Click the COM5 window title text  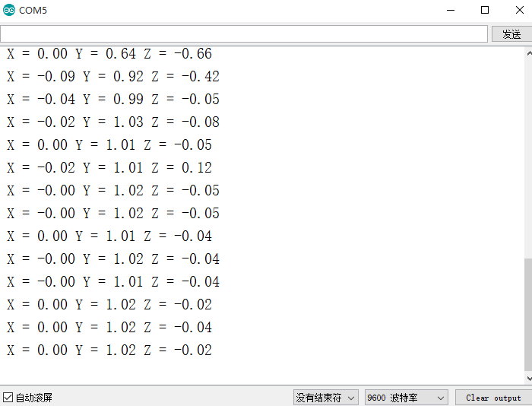coord(33,10)
